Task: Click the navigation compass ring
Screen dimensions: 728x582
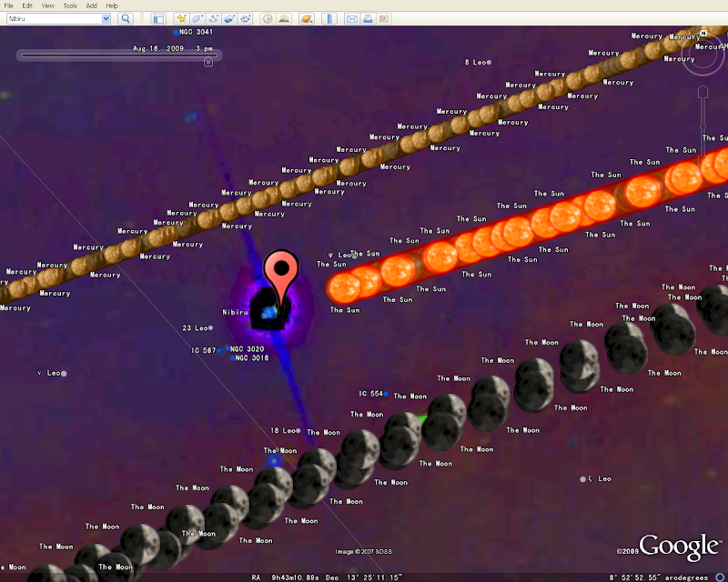Action: coord(703,54)
